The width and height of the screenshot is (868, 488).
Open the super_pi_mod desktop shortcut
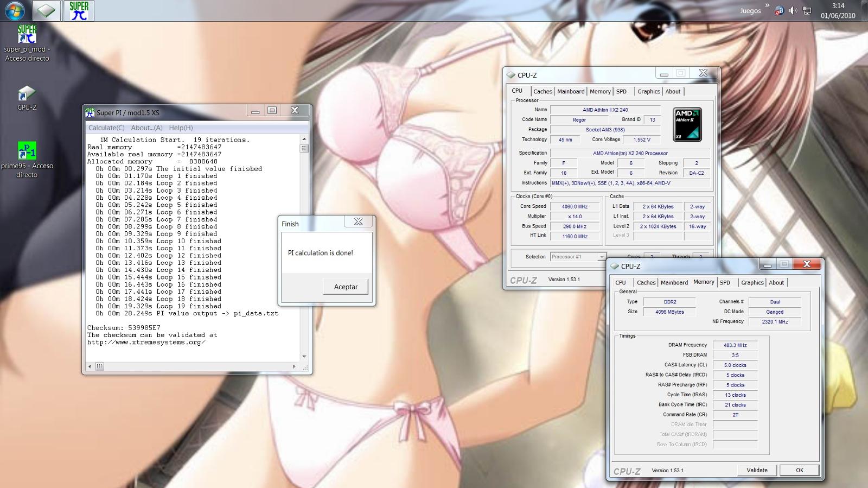pos(27,42)
